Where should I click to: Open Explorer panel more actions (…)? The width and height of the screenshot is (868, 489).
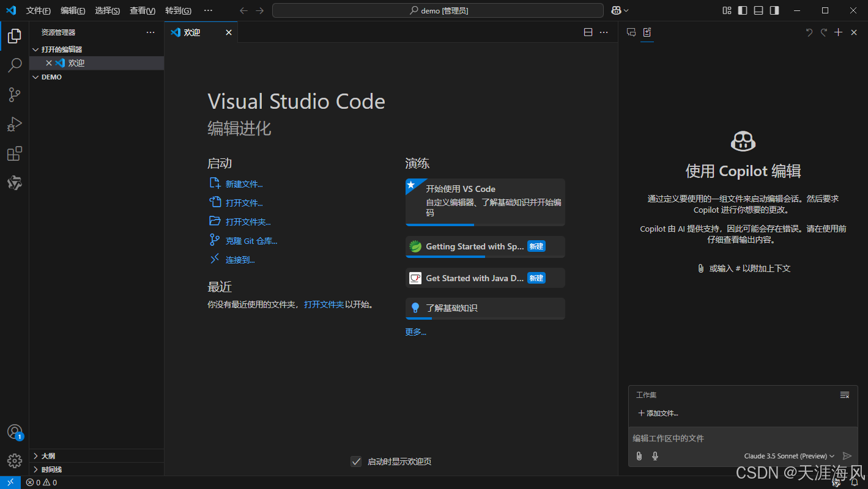tap(150, 32)
